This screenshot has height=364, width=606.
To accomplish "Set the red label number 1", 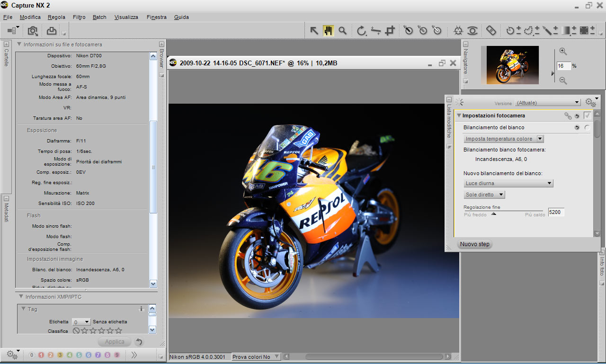I will 41,355.
